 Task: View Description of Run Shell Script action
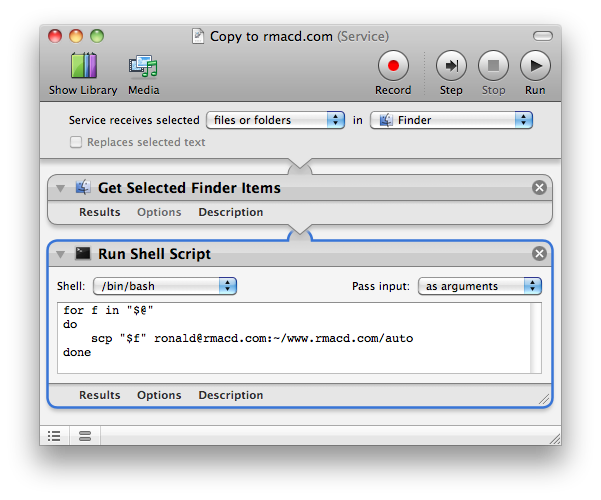230,395
